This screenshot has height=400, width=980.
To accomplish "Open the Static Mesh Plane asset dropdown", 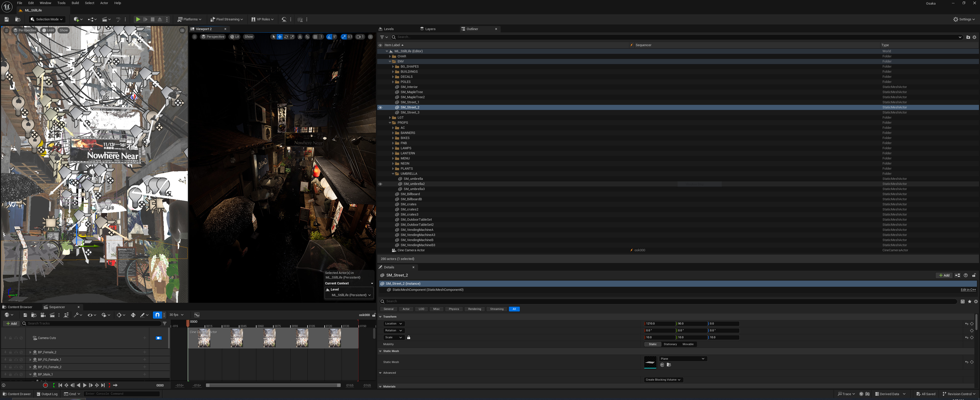I will click(x=683, y=359).
